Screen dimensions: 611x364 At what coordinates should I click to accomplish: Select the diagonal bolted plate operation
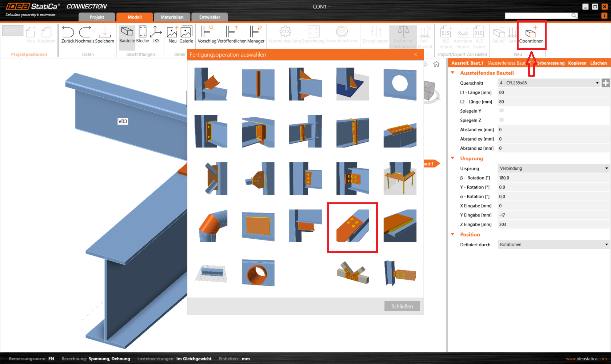pos(352,226)
